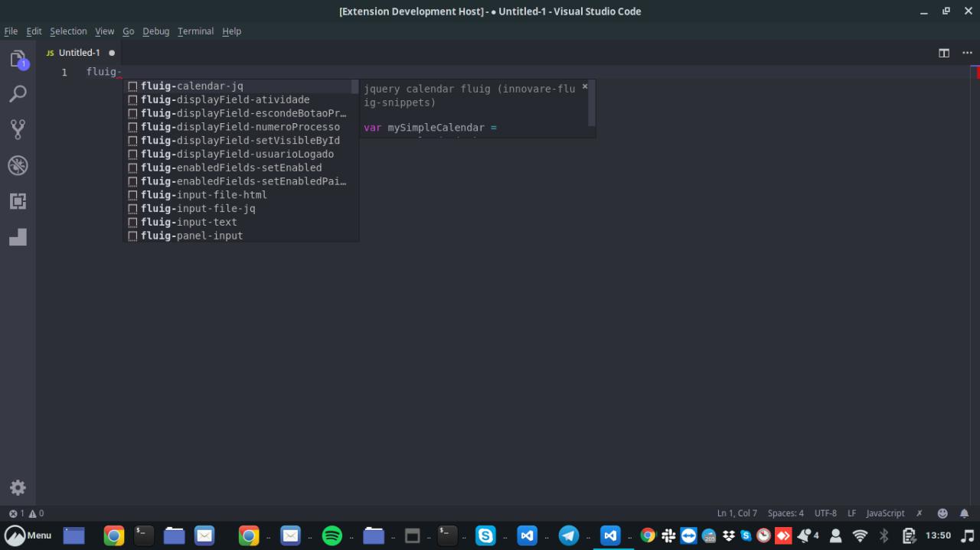980x550 pixels.
Task: Open the Search view in activity bar
Action: pyautogui.click(x=18, y=93)
